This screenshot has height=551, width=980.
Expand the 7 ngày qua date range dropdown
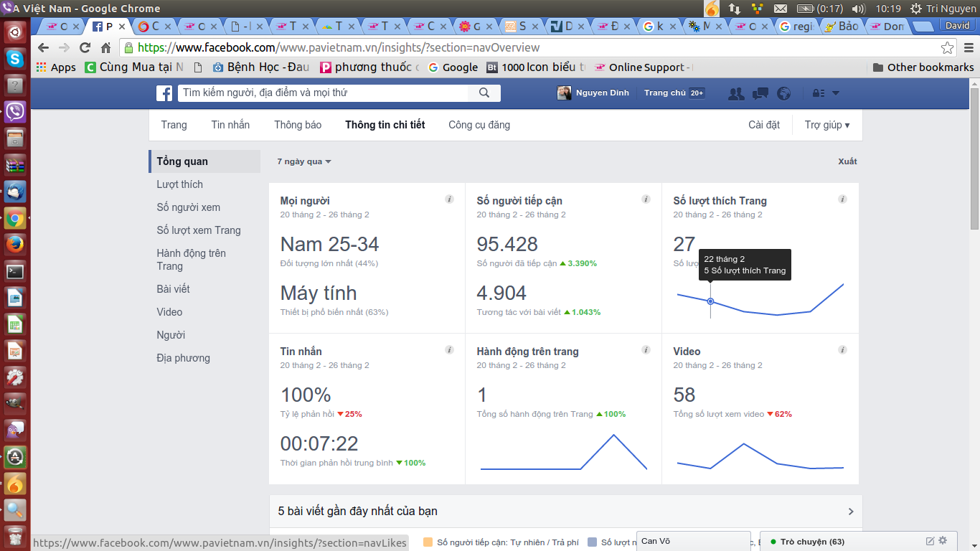(x=304, y=161)
